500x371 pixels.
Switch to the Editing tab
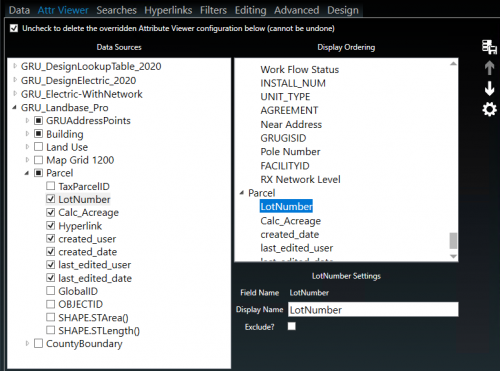point(250,10)
